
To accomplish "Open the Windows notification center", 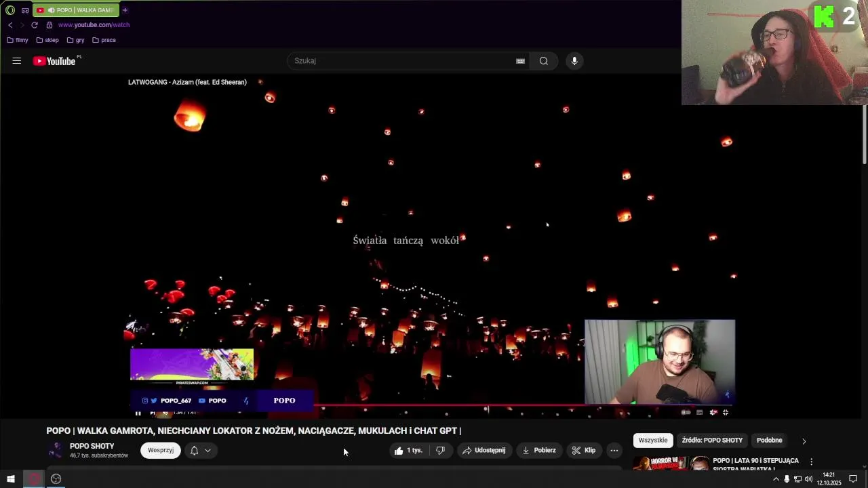I will [x=853, y=479].
